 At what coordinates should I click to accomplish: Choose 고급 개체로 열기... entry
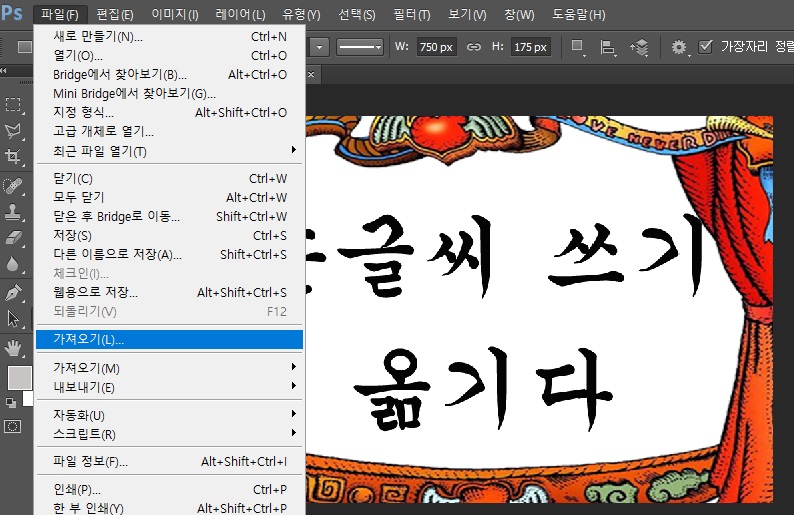170,132
